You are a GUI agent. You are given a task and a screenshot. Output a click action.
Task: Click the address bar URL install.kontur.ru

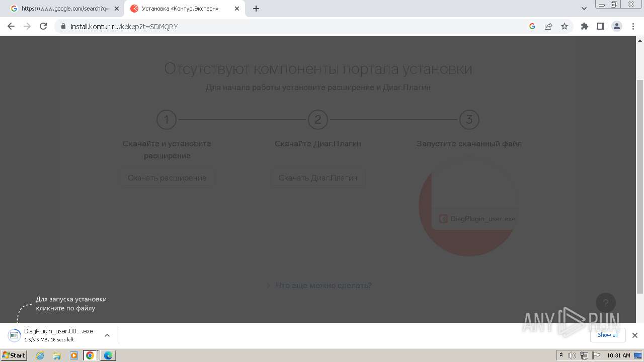[x=124, y=26]
